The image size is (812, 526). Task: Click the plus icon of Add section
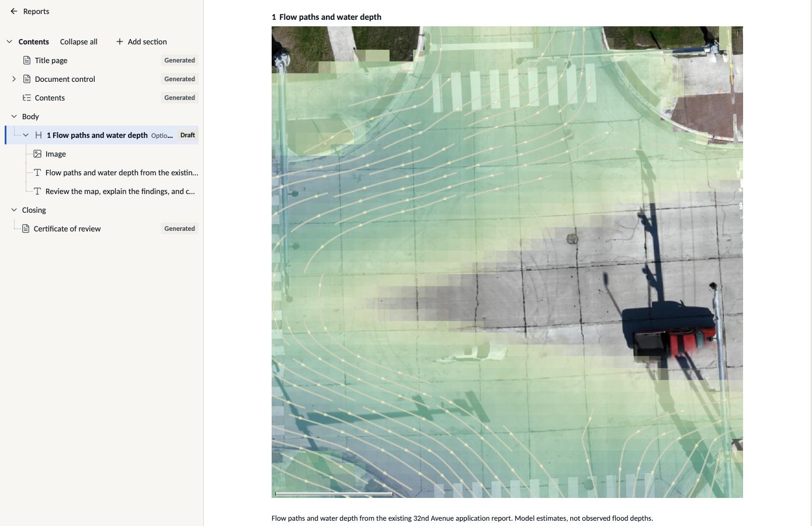(120, 41)
